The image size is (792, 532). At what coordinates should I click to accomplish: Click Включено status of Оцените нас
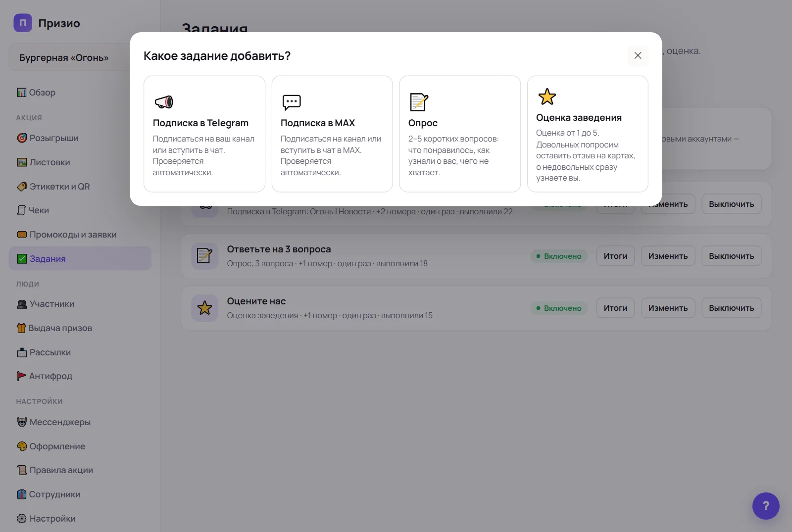(x=559, y=308)
